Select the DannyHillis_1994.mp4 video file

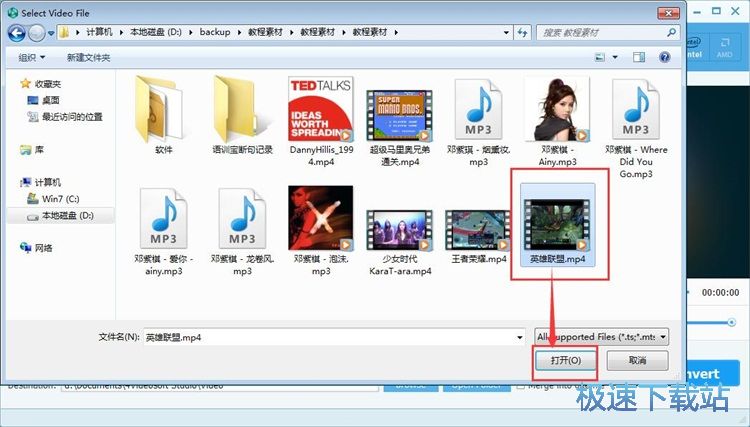click(321, 121)
